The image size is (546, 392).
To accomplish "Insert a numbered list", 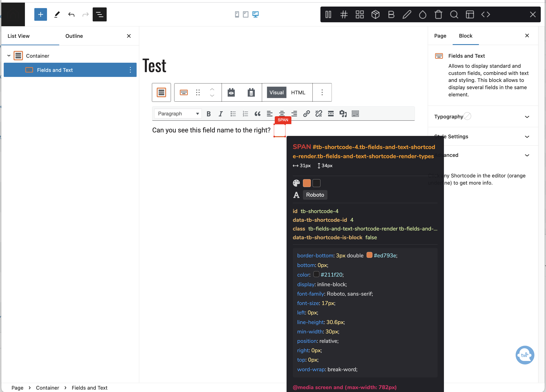I will (245, 114).
